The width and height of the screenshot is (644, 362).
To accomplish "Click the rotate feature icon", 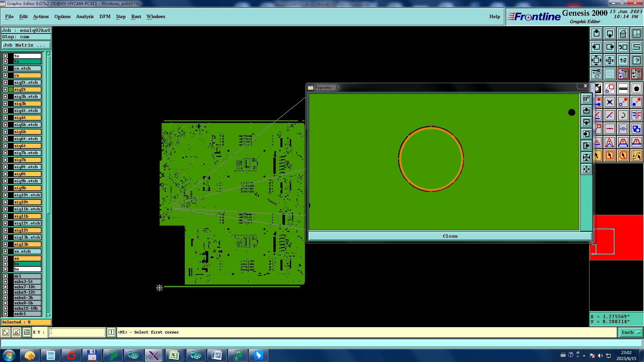I will click(x=623, y=115).
